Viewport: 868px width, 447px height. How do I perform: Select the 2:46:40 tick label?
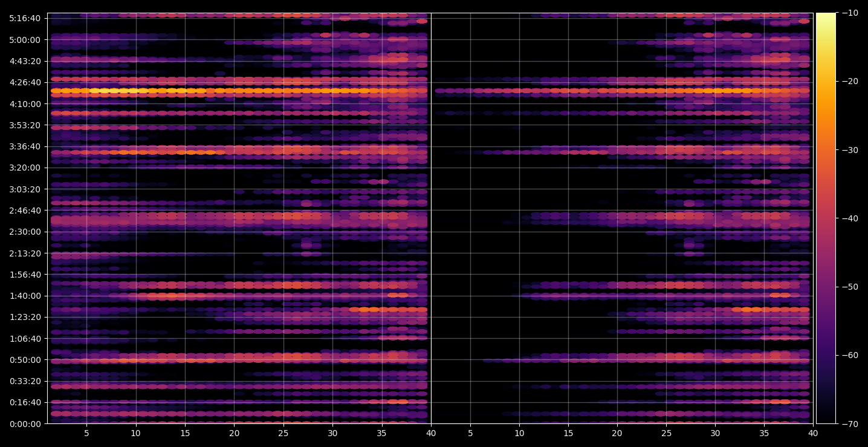(x=25, y=210)
